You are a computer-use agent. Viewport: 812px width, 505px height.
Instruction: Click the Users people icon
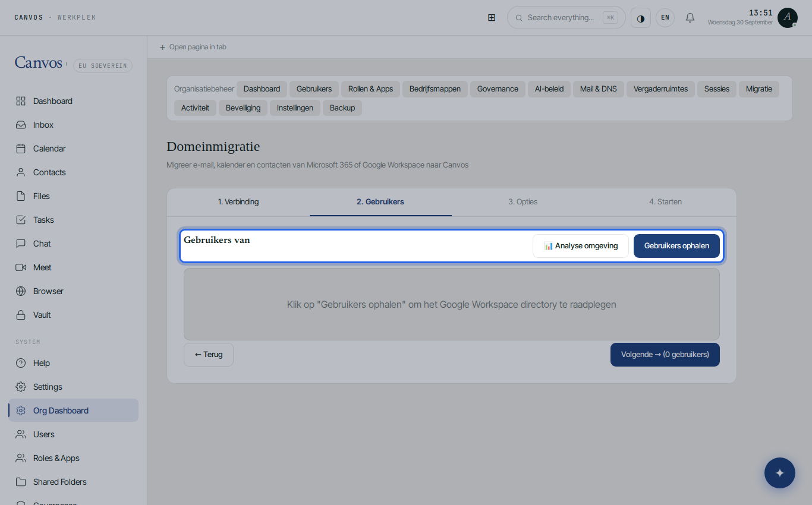(x=21, y=434)
